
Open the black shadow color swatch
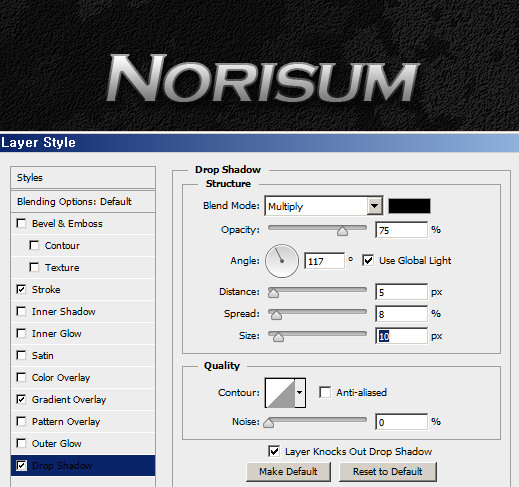click(409, 206)
